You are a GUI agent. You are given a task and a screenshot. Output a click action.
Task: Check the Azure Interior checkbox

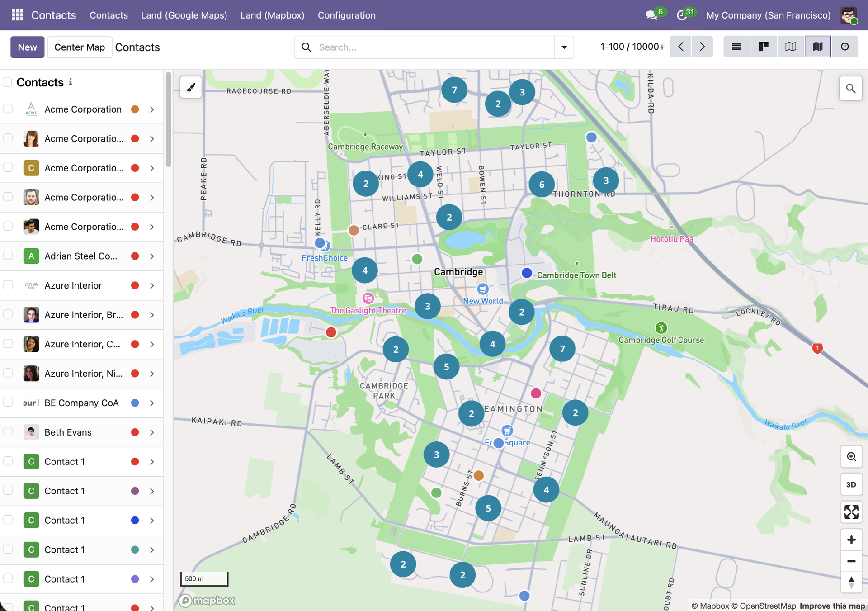(8, 285)
